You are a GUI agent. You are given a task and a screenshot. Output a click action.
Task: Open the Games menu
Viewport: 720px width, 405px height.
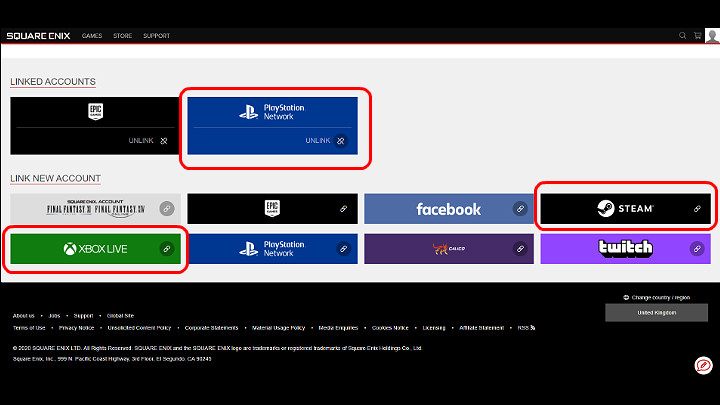(x=92, y=36)
